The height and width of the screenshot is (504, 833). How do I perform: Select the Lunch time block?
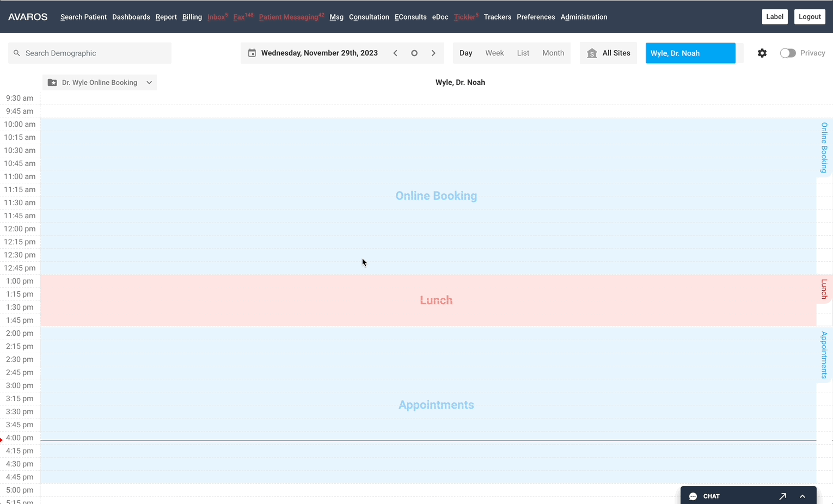[x=436, y=300]
